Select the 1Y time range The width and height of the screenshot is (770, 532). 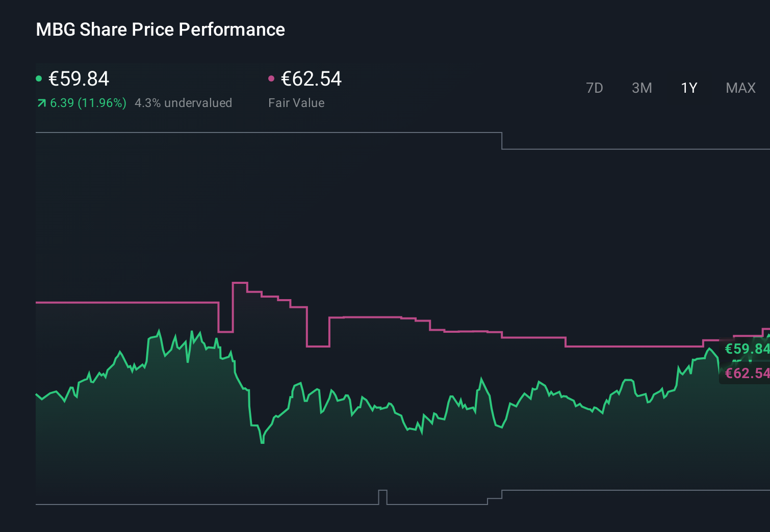pos(689,88)
